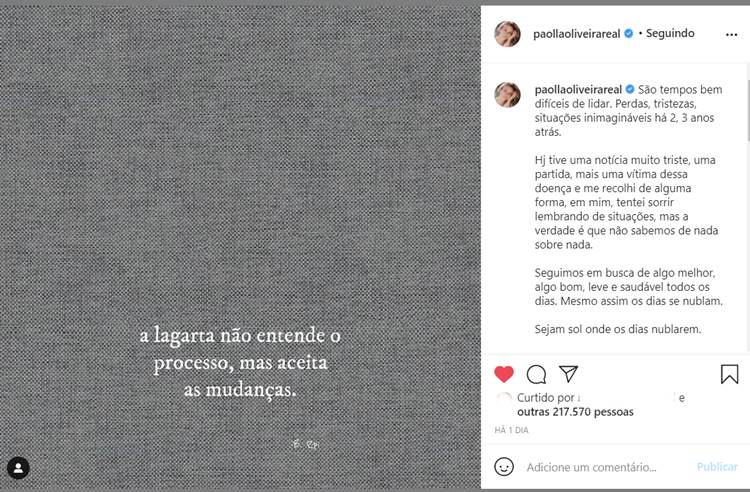Click liker avatar beside Curtido por
Viewport: 750px width, 492px height.
click(504, 398)
